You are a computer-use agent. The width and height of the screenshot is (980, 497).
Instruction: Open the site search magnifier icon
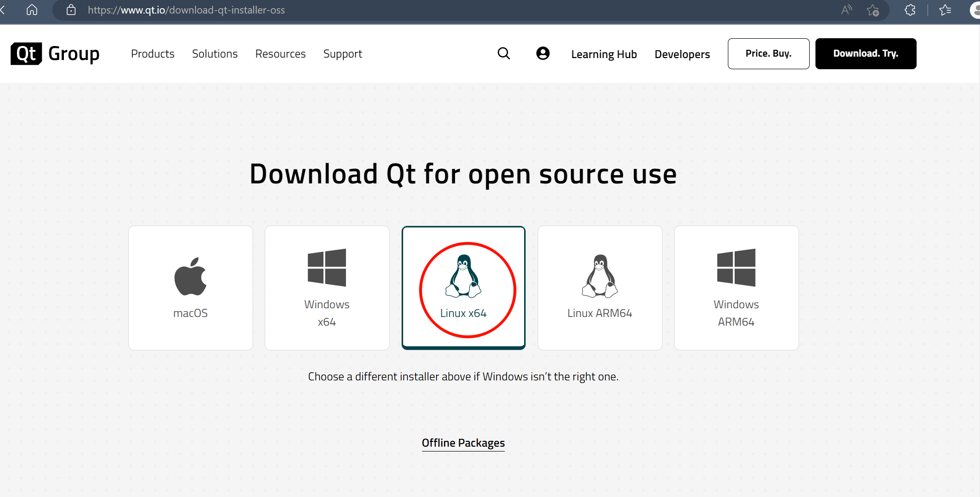pos(504,54)
